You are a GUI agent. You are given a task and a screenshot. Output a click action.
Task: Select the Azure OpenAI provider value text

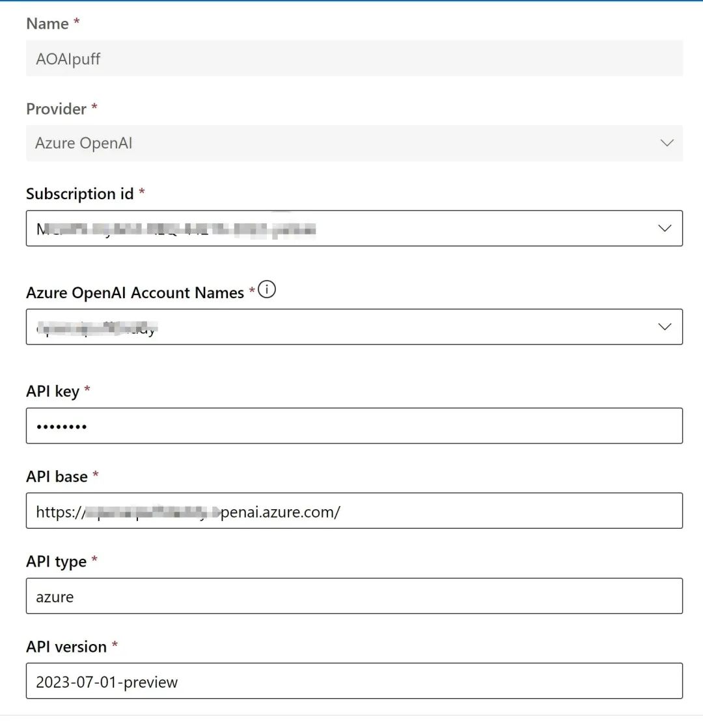point(84,143)
